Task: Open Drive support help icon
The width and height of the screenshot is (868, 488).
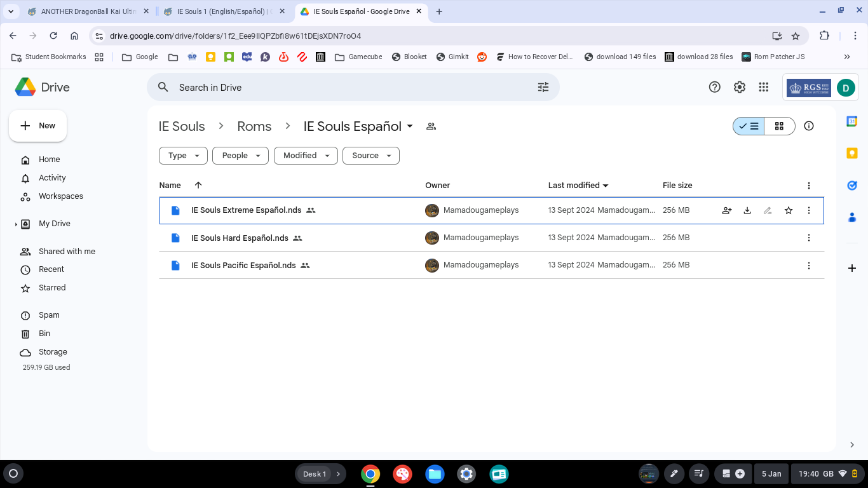Action: pyautogui.click(x=715, y=87)
